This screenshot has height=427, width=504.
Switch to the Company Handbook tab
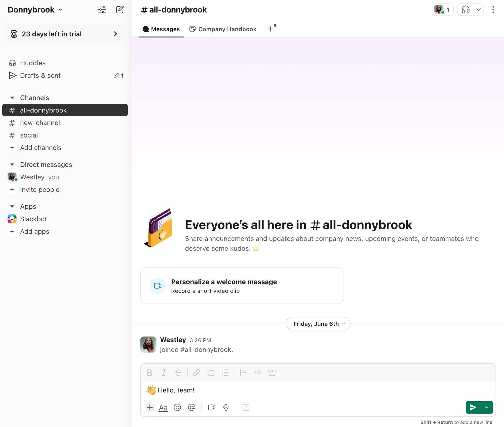click(x=223, y=29)
